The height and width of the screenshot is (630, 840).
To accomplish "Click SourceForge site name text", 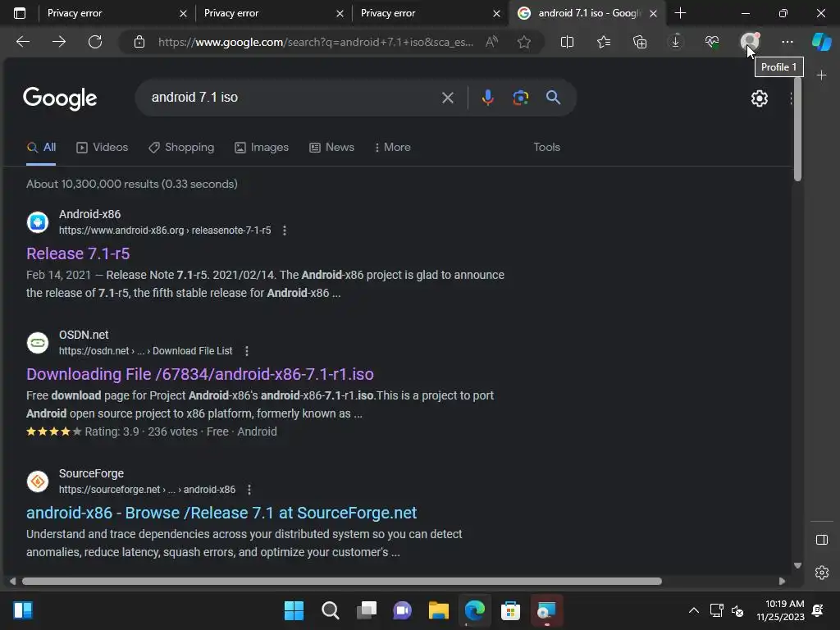I will 91,473.
